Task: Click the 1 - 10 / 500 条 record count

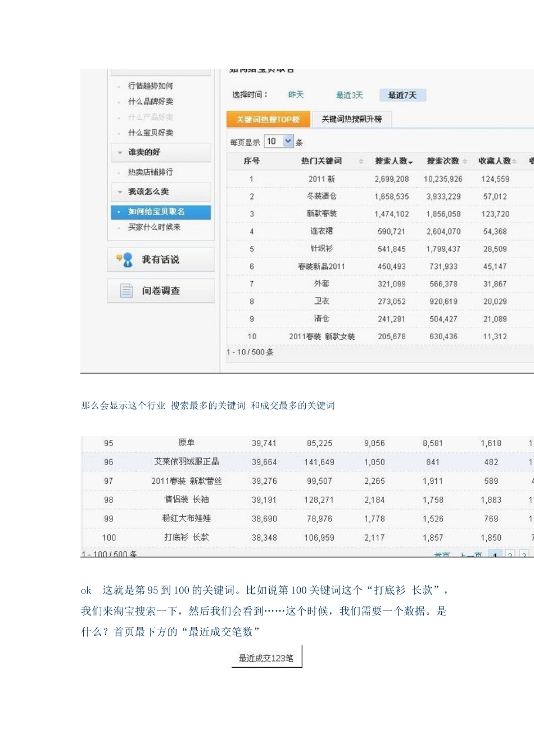Action: tap(250, 352)
